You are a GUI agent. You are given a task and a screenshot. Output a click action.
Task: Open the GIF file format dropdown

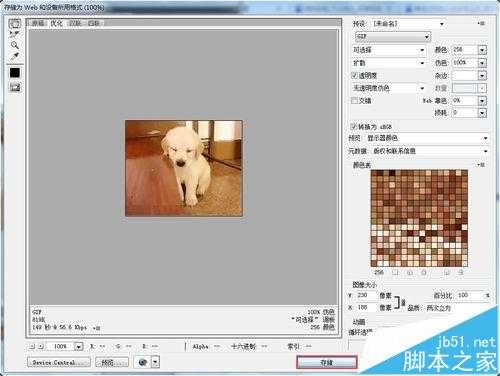pos(393,36)
